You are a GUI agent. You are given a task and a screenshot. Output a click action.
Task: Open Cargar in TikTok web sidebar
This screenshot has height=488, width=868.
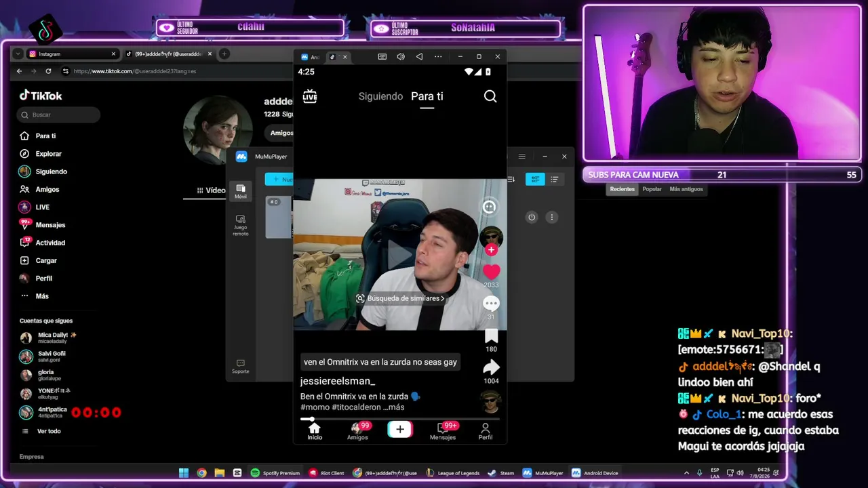[x=46, y=260]
